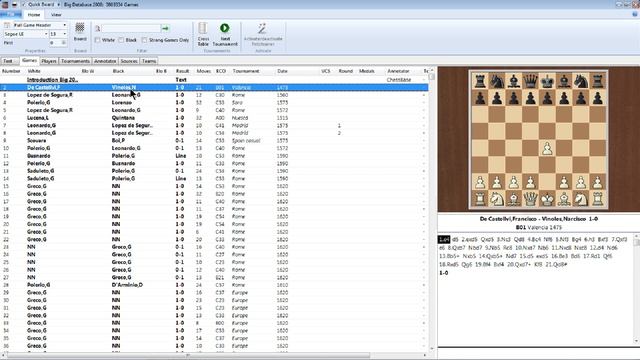
Task: Click the First value stepper field
Action: tap(58, 43)
